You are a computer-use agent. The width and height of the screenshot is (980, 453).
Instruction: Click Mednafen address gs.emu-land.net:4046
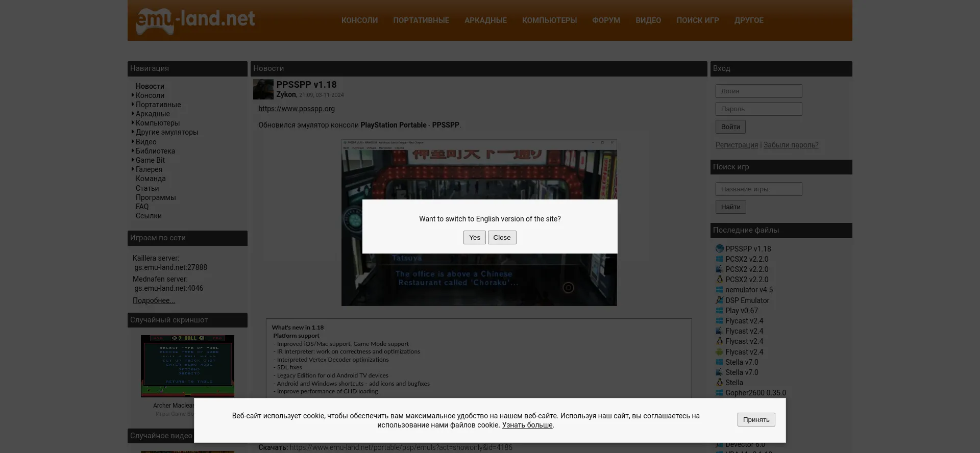tap(168, 288)
